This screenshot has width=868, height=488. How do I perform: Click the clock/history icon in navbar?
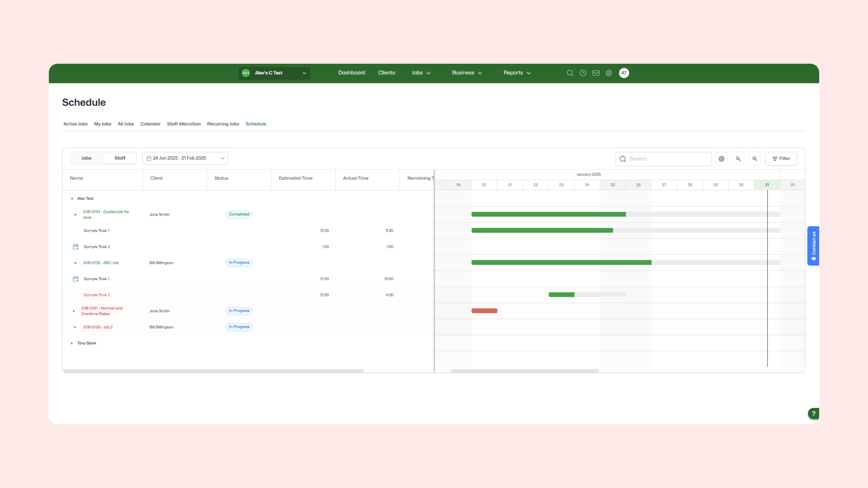point(583,73)
